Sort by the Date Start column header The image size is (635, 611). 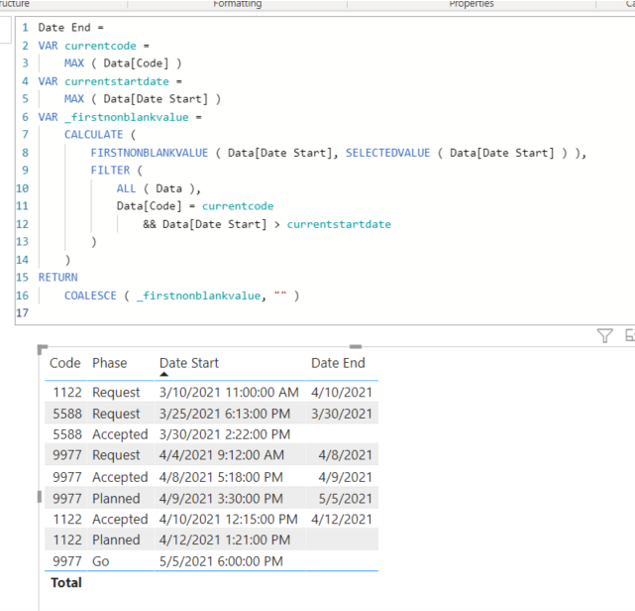coord(189,363)
